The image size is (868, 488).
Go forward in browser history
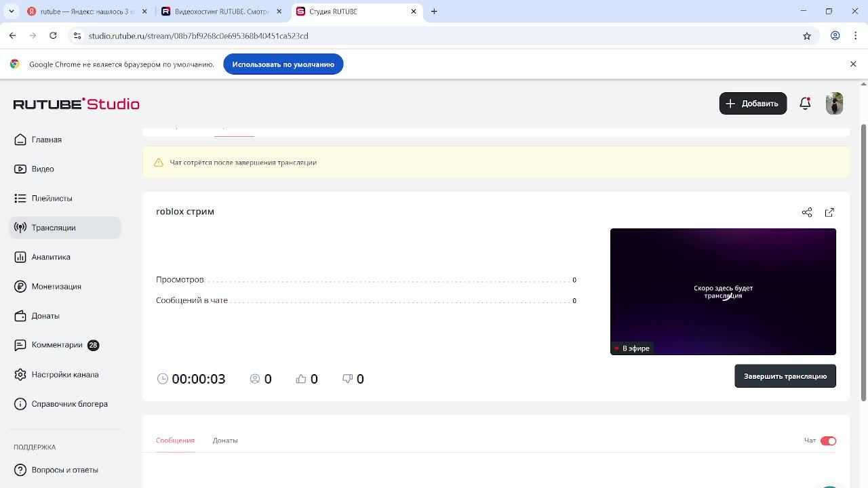[x=33, y=36]
